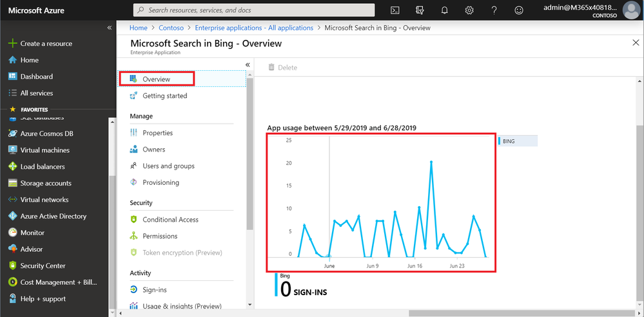This screenshot has height=317, width=644.
Task: Open the Help question mark icon
Action: [494, 10]
